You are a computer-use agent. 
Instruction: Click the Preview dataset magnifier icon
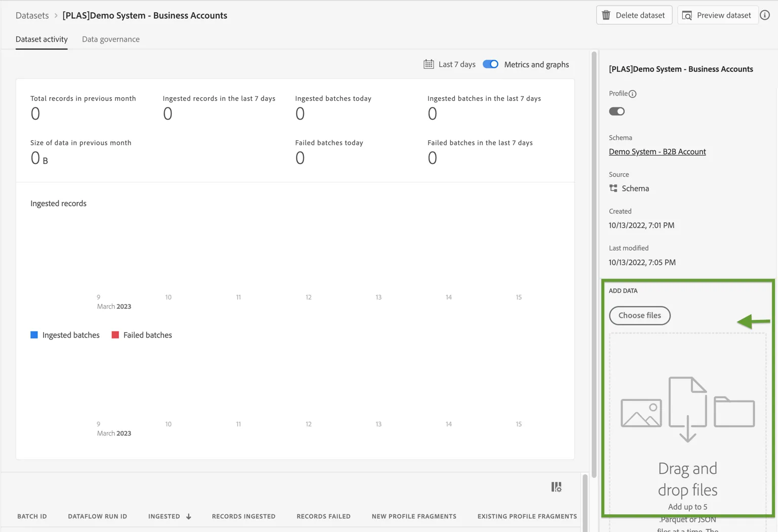(x=687, y=16)
